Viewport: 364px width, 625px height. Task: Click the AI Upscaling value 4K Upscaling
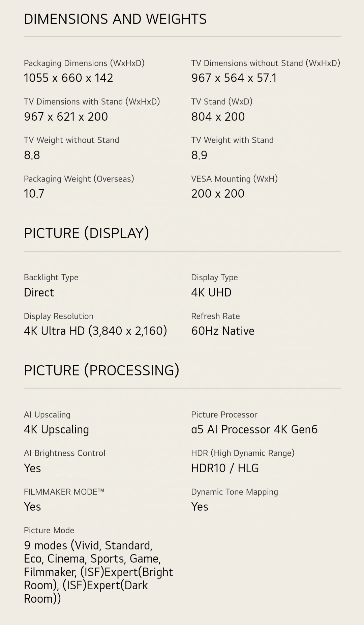pos(56,430)
